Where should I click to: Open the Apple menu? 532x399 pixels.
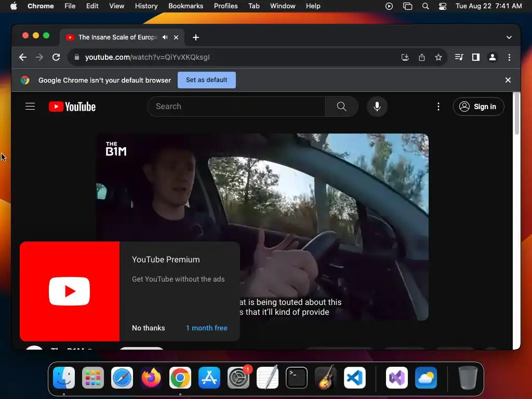tap(14, 6)
